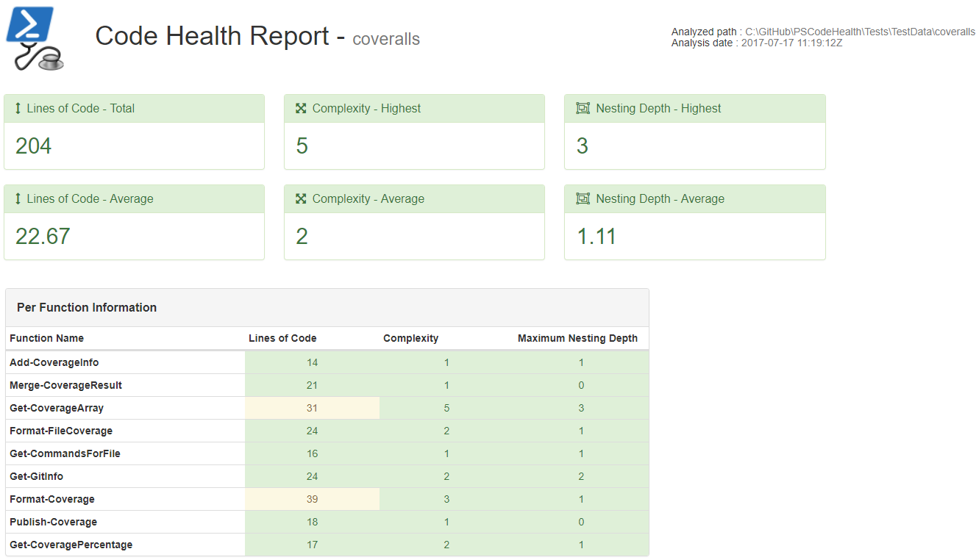
Task: Click lines of code 16 for Get-CommandsForFile
Action: tap(313, 453)
